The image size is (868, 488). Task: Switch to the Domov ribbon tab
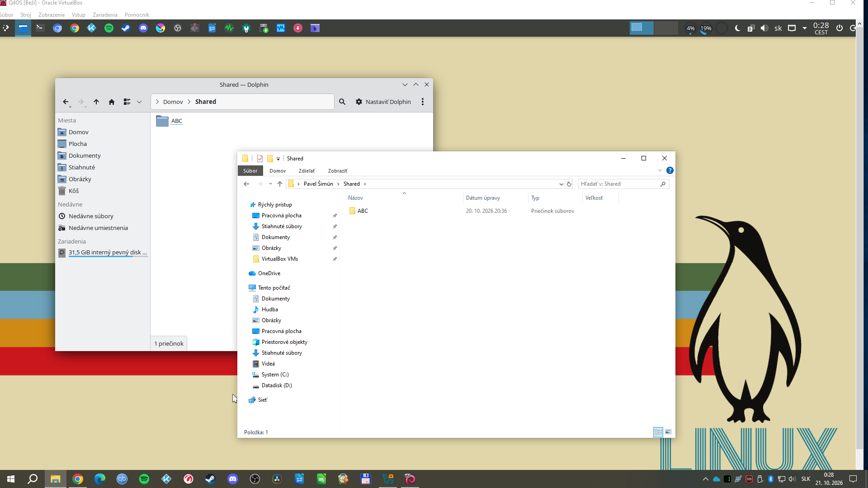[x=278, y=171]
